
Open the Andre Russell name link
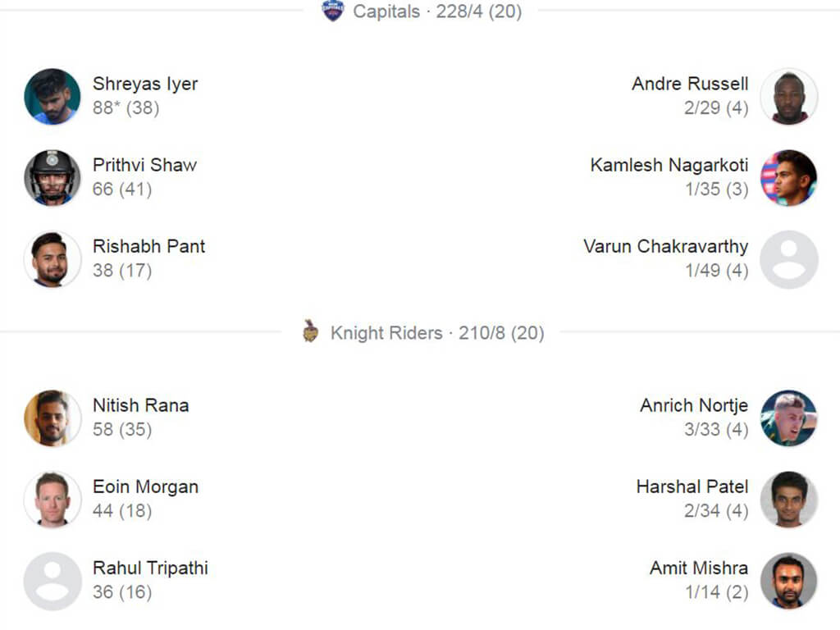pos(690,84)
